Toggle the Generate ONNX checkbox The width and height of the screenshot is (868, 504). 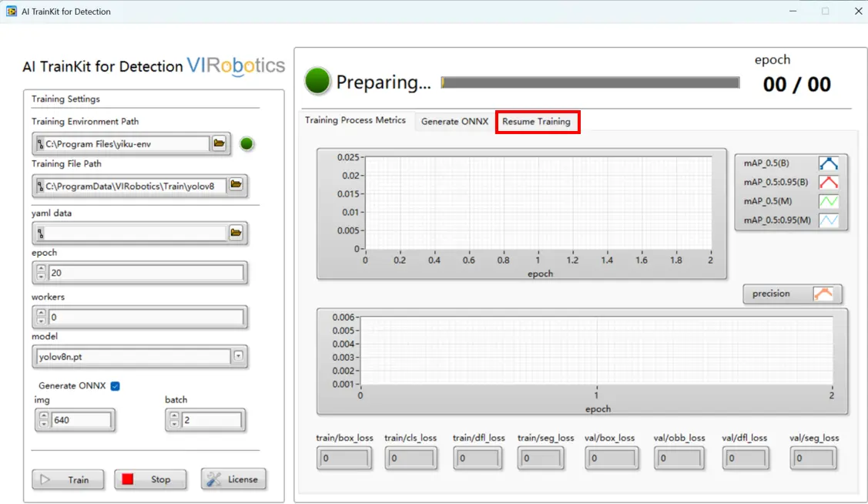[x=116, y=386]
